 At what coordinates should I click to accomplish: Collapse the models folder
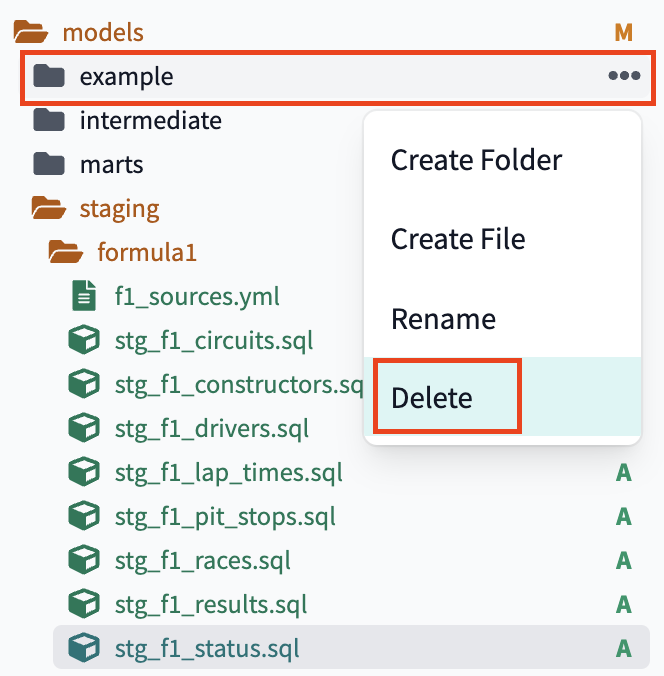pyautogui.click(x=32, y=32)
